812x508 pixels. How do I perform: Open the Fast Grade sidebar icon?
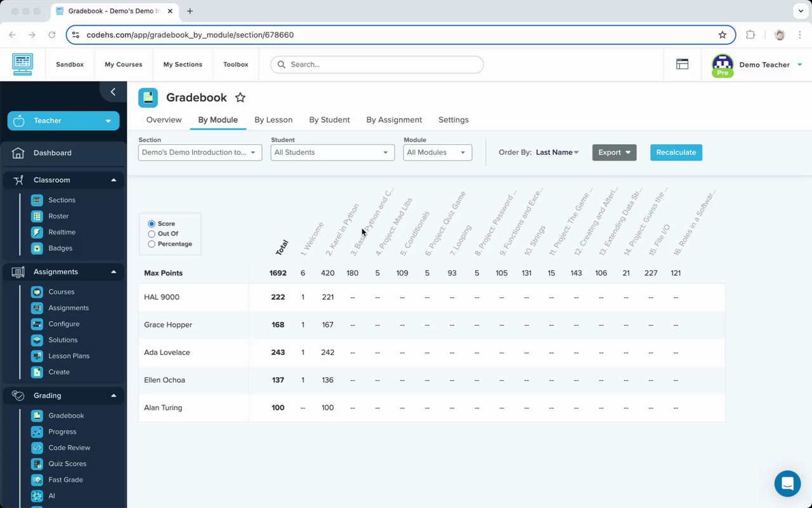tap(37, 479)
